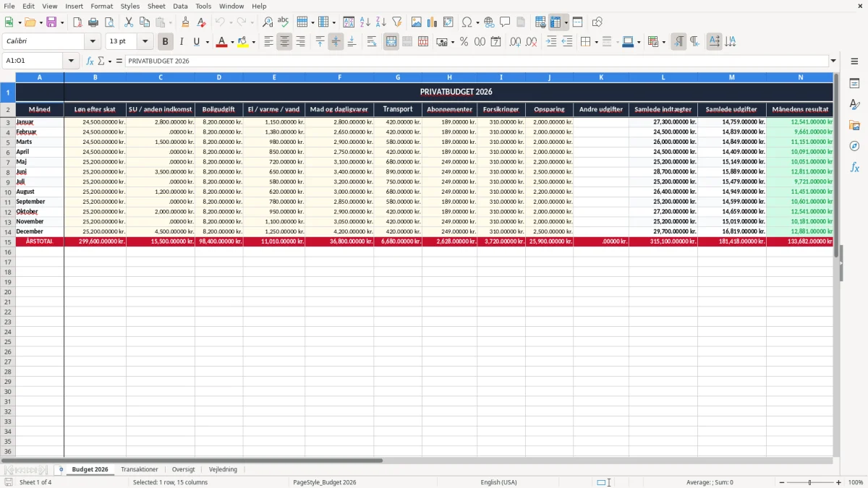
Task: Toggle the AutoFilter funnel icon
Action: [397, 22]
